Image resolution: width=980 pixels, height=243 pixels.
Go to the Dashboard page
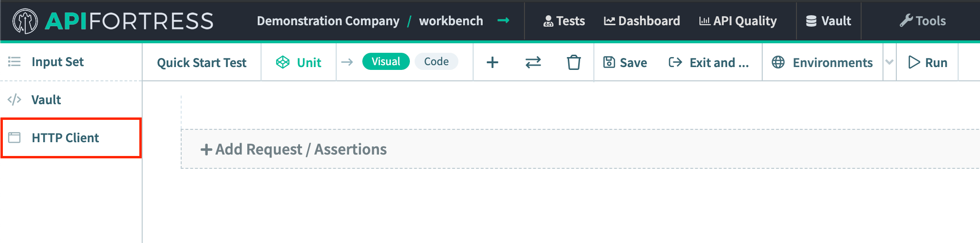642,21
